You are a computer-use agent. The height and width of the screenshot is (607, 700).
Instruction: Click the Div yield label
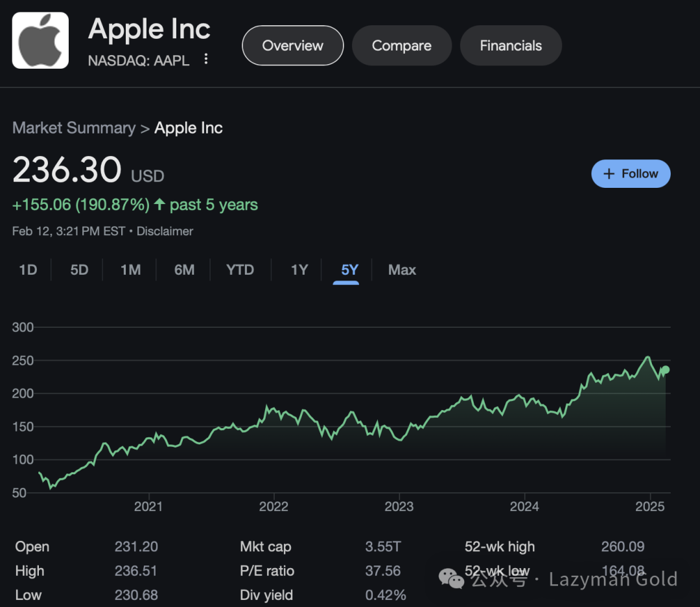pos(266,595)
